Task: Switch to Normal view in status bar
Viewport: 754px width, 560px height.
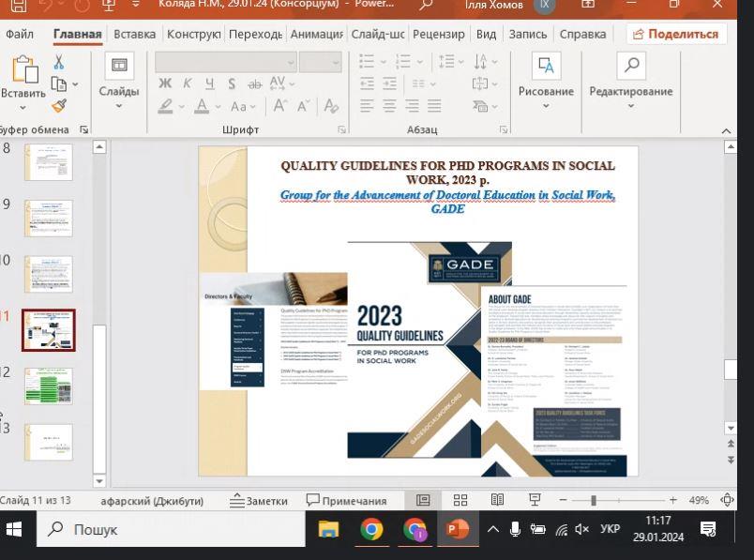Action: point(423,500)
